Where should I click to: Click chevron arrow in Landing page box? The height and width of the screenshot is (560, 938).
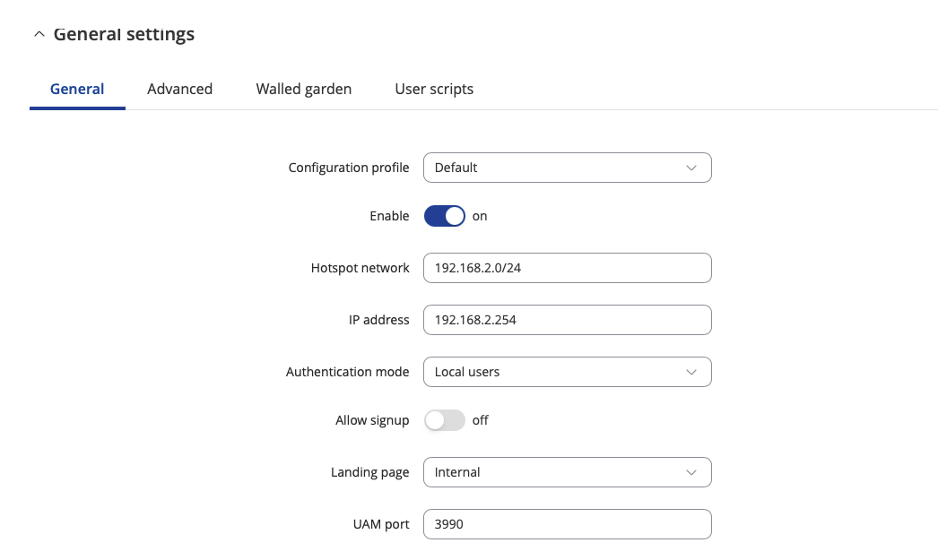pyautogui.click(x=690, y=473)
